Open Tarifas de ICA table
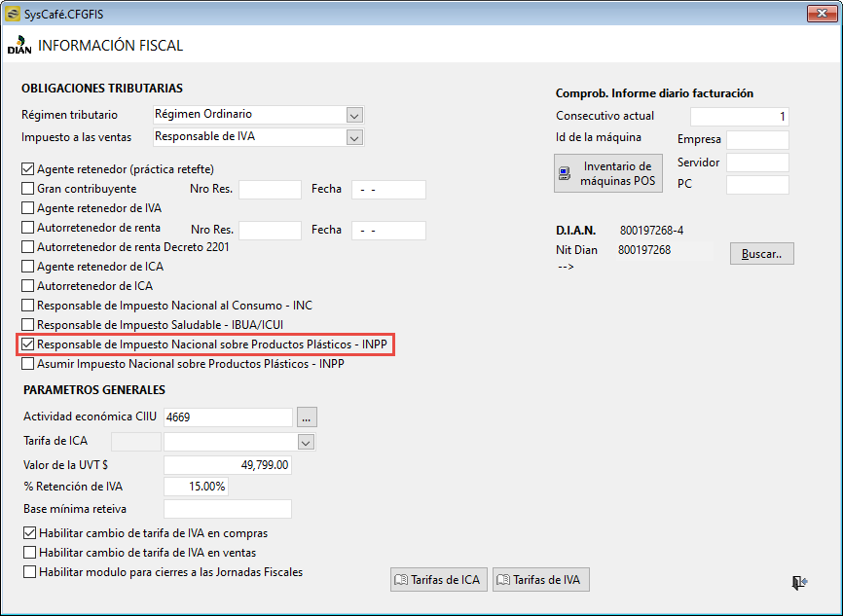843x616 pixels. pos(439,579)
